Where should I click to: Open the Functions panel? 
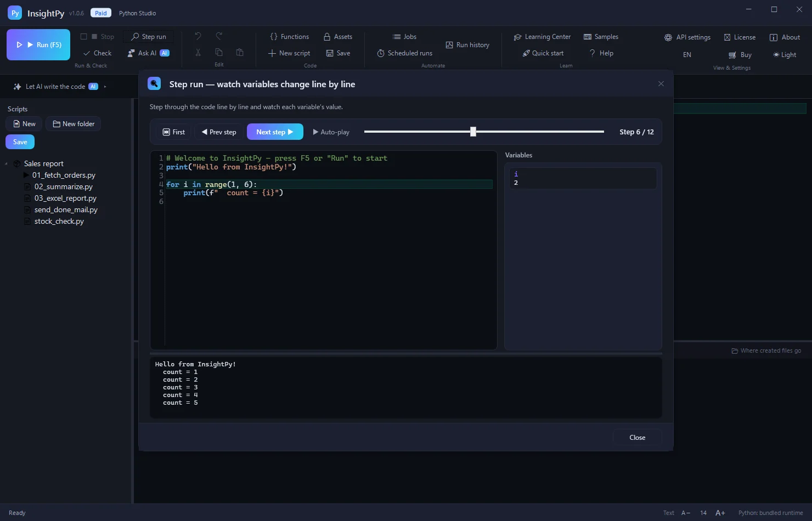pyautogui.click(x=290, y=37)
